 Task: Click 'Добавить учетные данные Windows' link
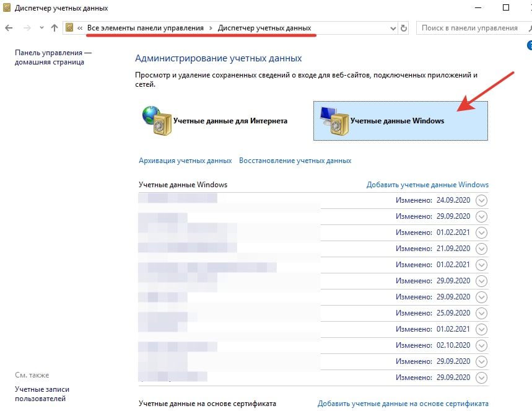[427, 185]
